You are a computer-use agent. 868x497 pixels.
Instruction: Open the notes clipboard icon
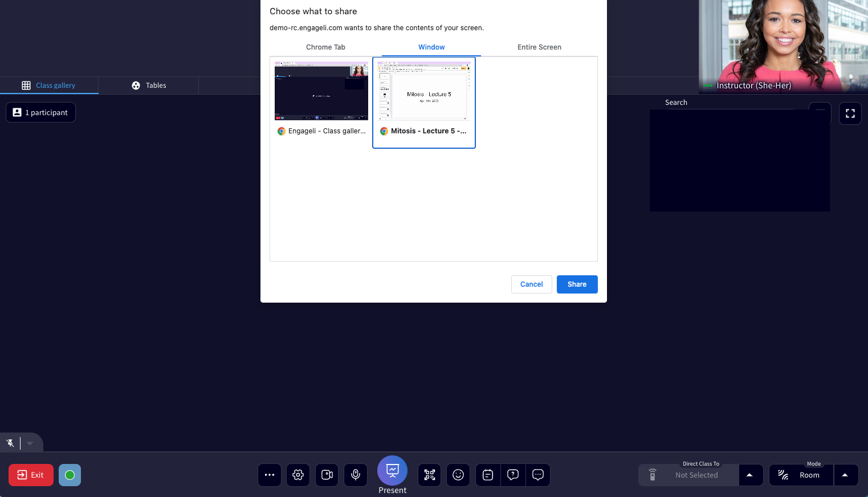(x=487, y=475)
